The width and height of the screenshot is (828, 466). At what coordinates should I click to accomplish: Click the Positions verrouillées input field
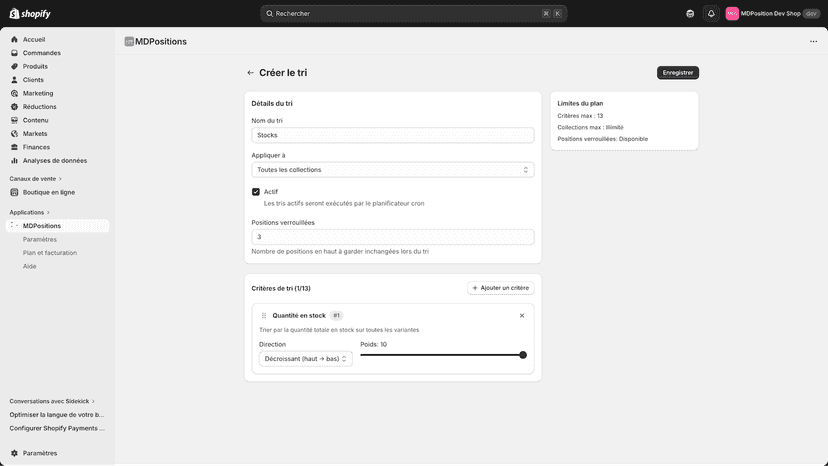pos(392,237)
